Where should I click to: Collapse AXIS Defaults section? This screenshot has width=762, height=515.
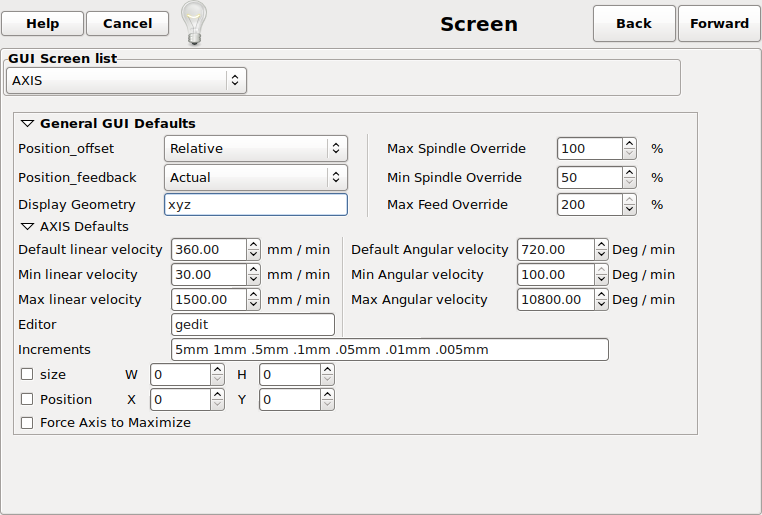click(27, 227)
